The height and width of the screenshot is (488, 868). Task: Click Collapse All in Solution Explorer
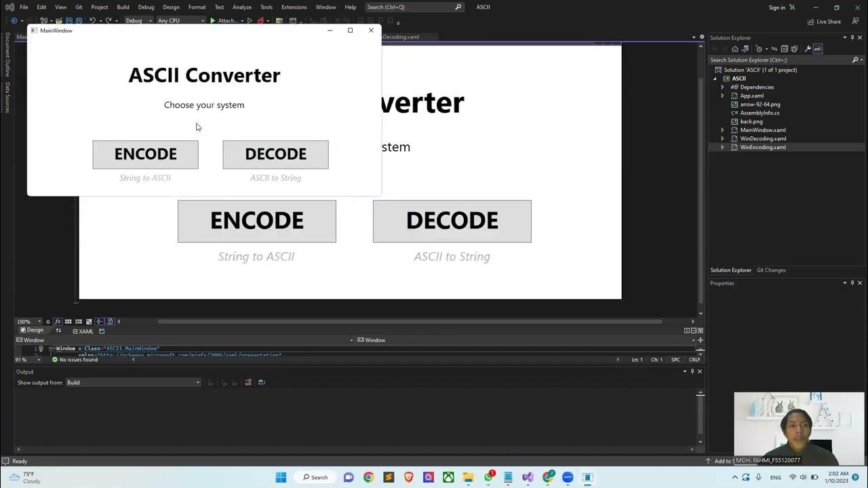tap(784, 49)
